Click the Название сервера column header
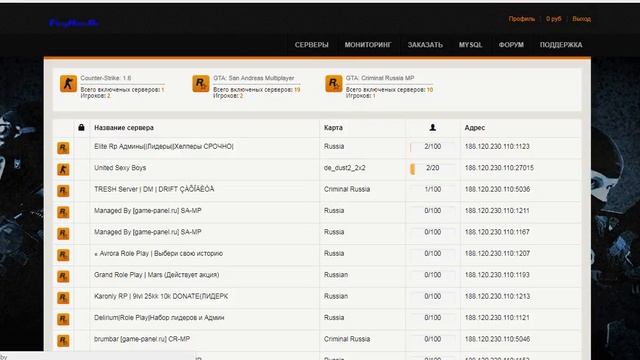Screen dimensions: 640x360 click(124, 128)
